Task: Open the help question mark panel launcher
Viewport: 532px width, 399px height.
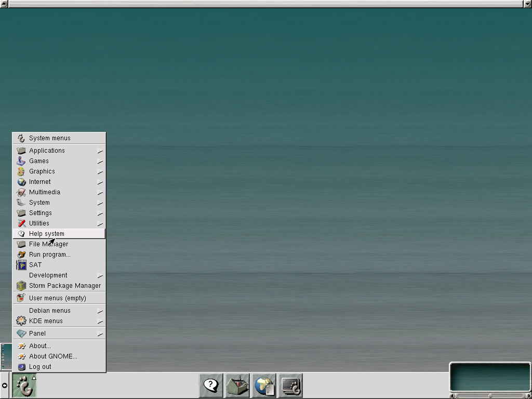Action: point(211,385)
